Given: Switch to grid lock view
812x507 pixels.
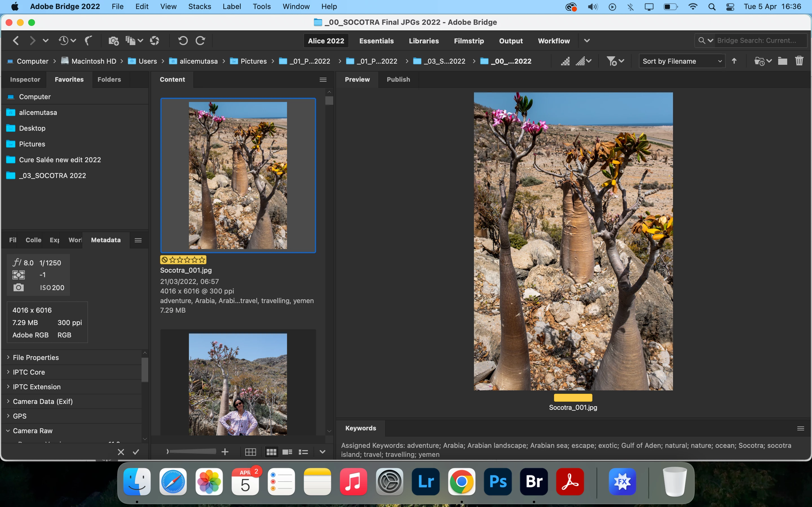Looking at the screenshot, I should click(x=250, y=452).
